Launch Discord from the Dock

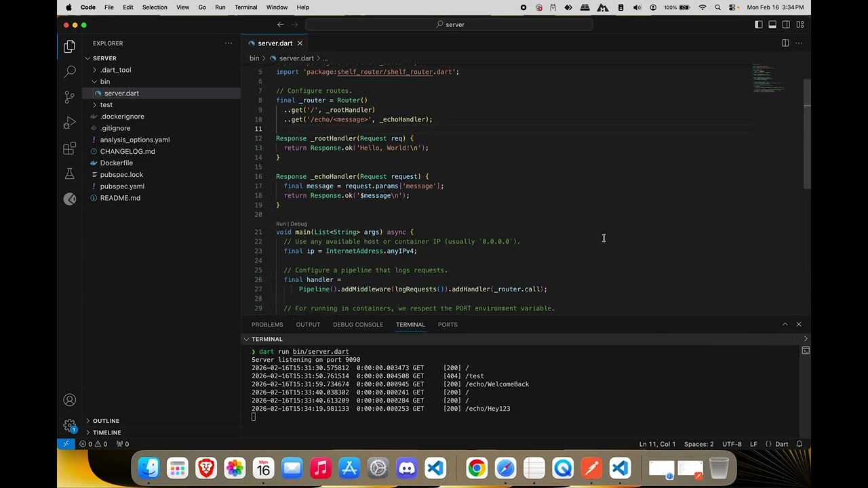407,468
